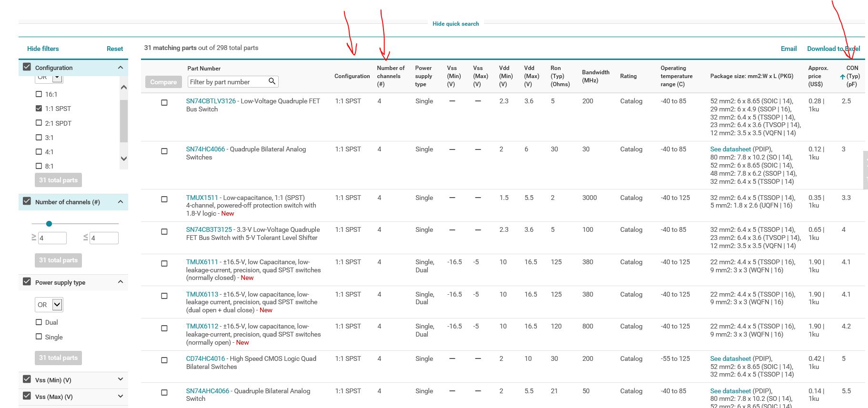Toggle the Power supply type filter checkbox
This screenshot has height=408, width=868.
[x=27, y=282]
